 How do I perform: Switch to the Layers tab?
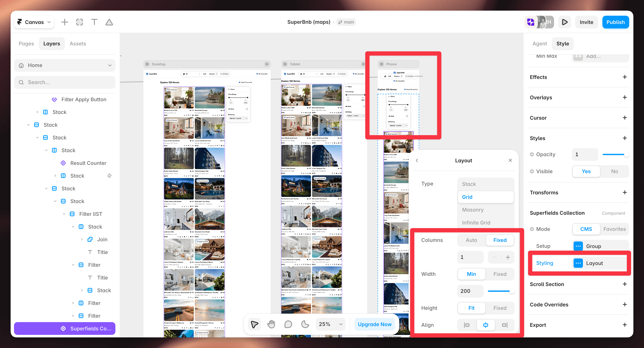click(52, 43)
